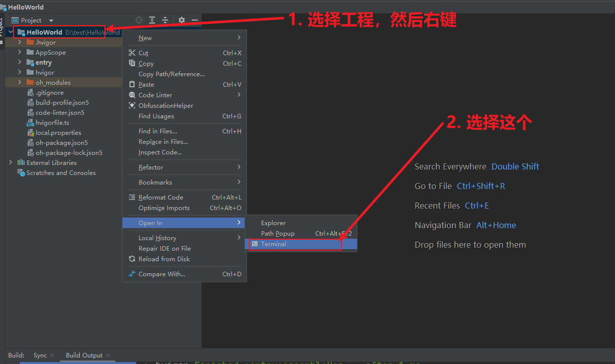
Task: Open the Project view dropdown arrow
Action: 51,21
